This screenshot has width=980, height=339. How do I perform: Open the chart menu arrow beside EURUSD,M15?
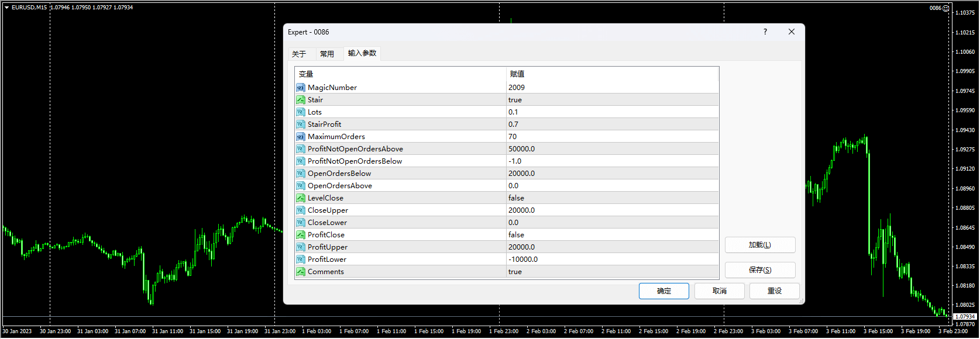(x=6, y=8)
